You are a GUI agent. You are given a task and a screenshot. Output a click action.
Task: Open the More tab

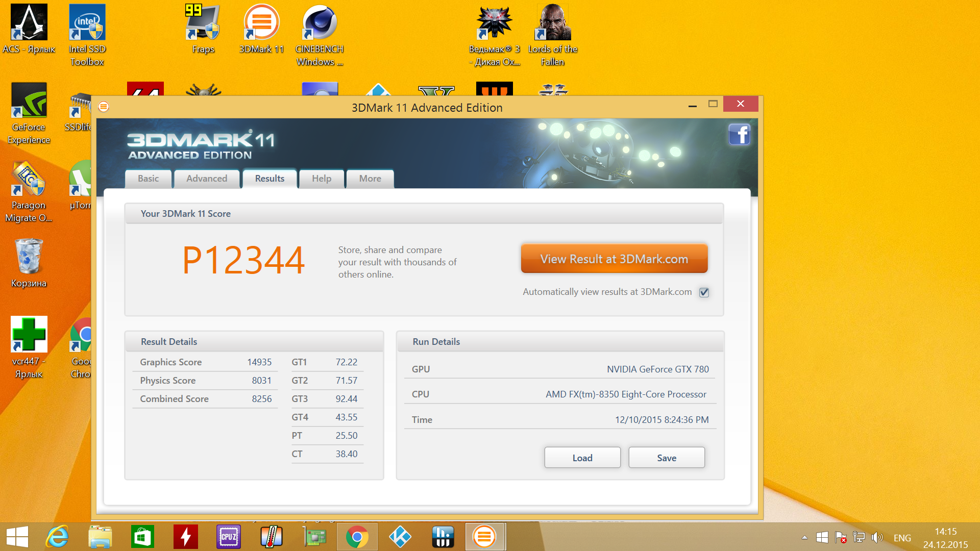click(x=370, y=179)
